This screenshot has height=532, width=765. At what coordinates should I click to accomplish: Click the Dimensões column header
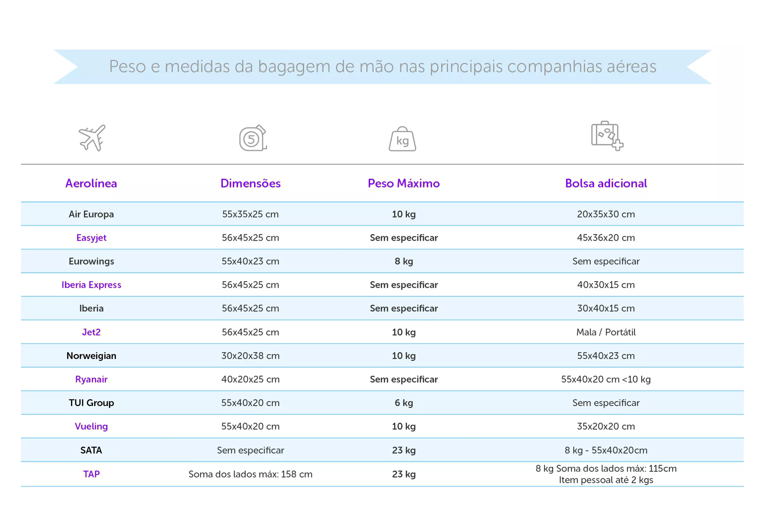point(251,183)
